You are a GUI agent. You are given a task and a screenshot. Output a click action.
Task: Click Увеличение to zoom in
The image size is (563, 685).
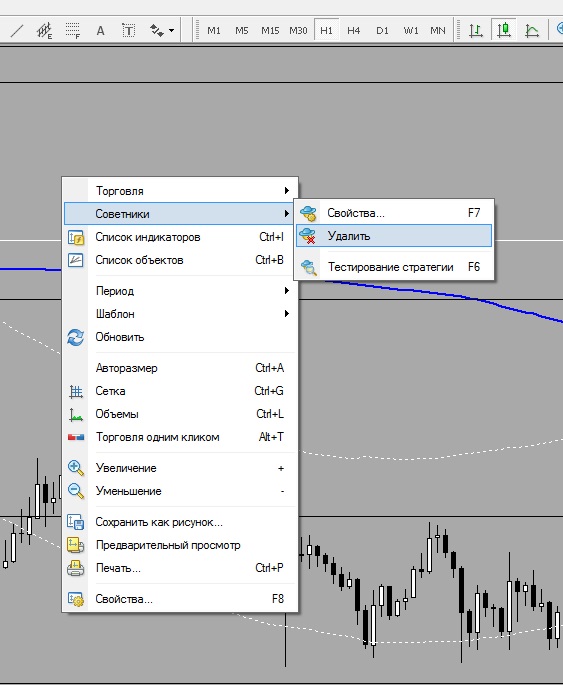180,468
